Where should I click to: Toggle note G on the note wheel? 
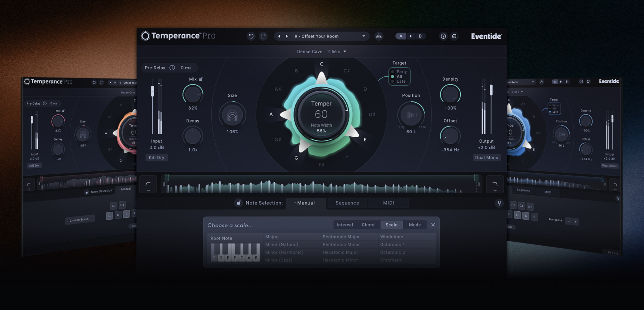(x=296, y=158)
